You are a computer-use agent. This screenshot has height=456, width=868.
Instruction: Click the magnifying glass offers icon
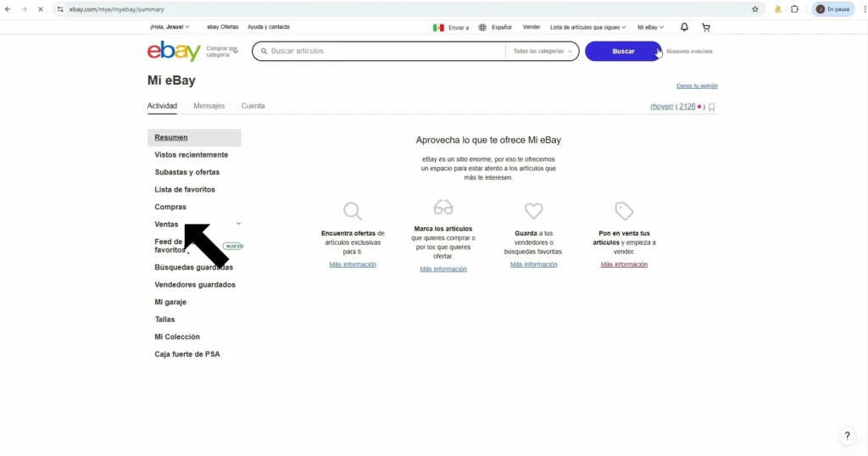353,211
